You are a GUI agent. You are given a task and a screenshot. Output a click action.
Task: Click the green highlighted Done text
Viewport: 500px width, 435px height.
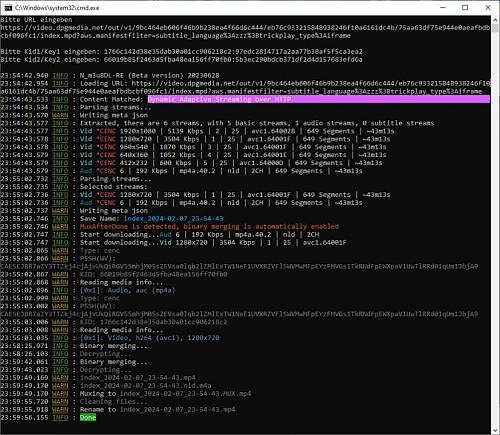tap(88, 417)
